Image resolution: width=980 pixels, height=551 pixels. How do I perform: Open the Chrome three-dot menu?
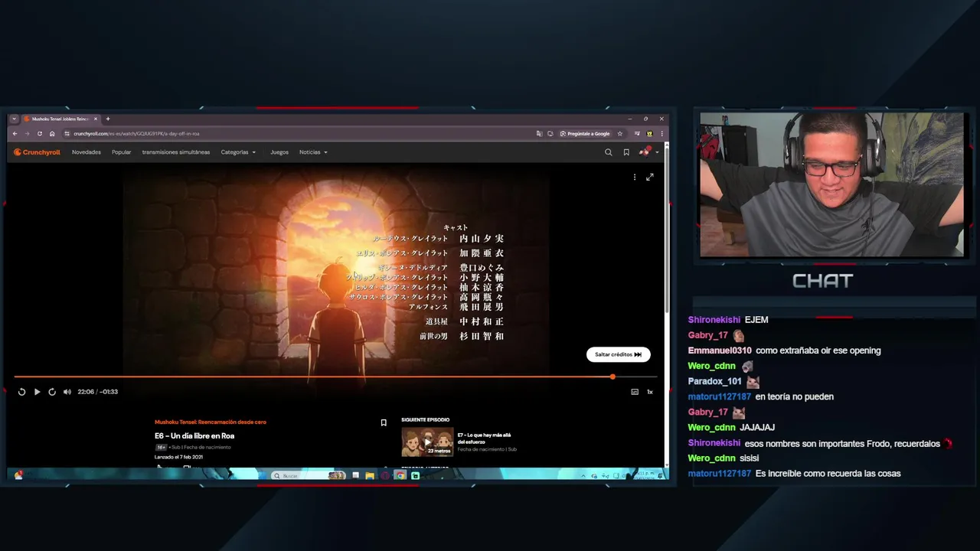coord(661,133)
